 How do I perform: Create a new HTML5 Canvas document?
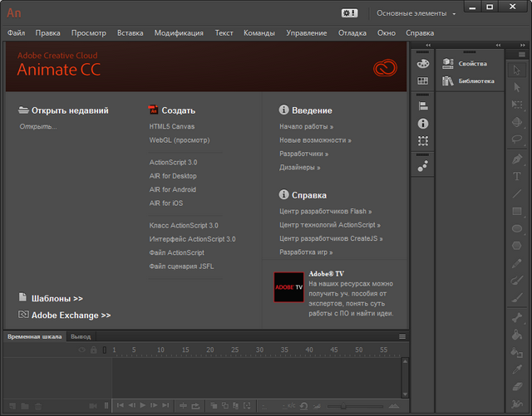click(x=171, y=126)
